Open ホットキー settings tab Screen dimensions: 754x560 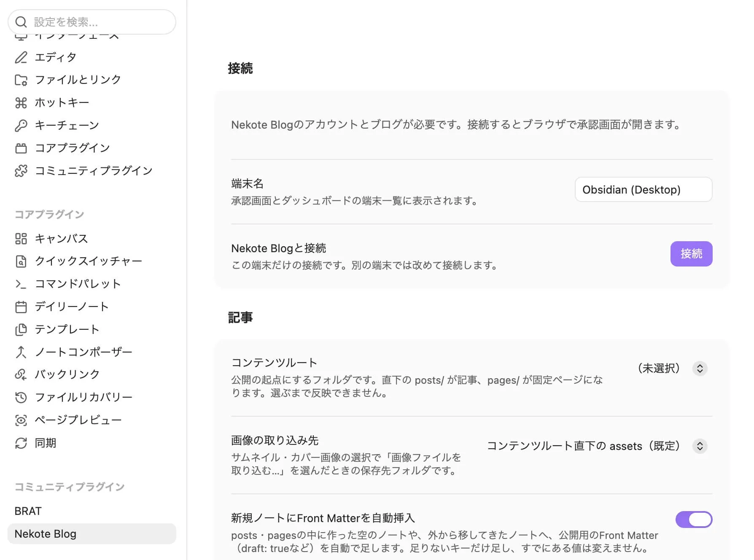tap(92, 102)
